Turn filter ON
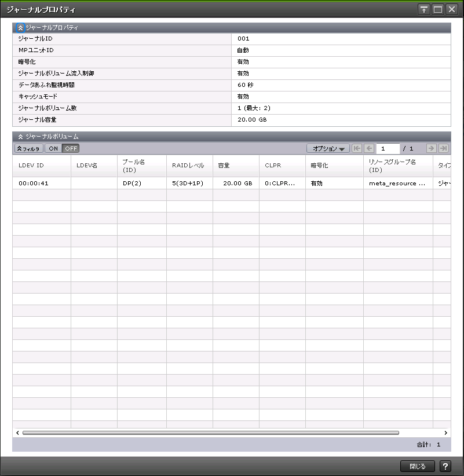This screenshot has height=476, width=464. pyautogui.click(x=53, y=148)
